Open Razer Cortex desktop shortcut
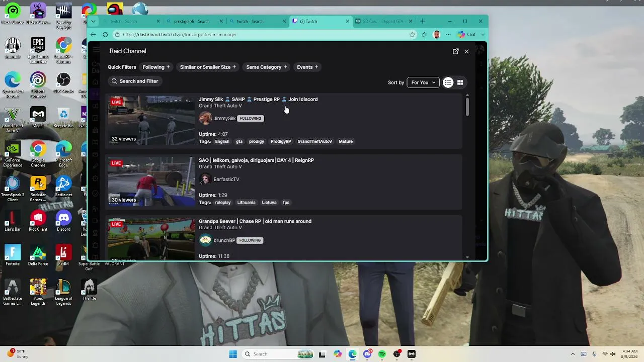Screen dimensions: 644x362 (x=13, y=14)
